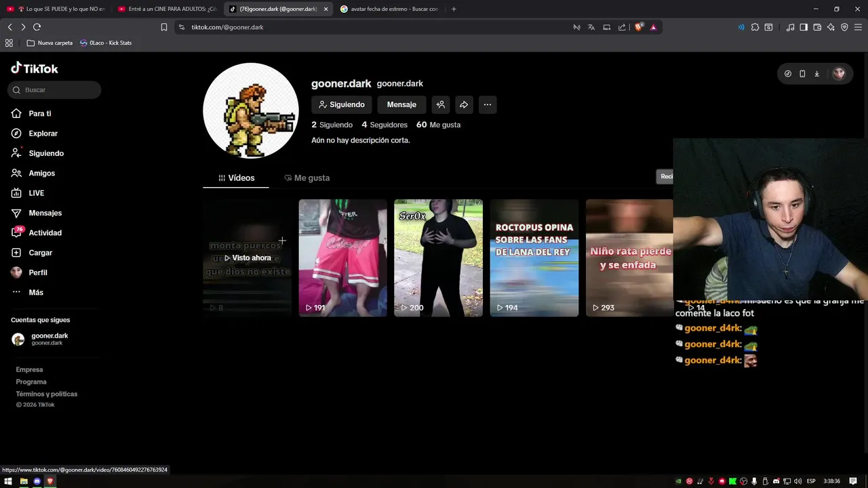Viewport: 868px width, 488px height.
Task: Click the Empresa footer link
Action: 29,369
